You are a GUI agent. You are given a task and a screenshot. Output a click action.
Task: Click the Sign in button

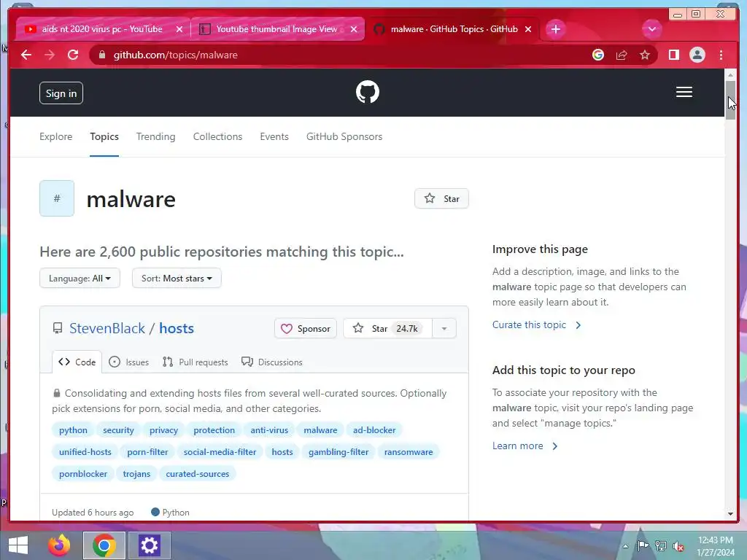coord(61,93)
